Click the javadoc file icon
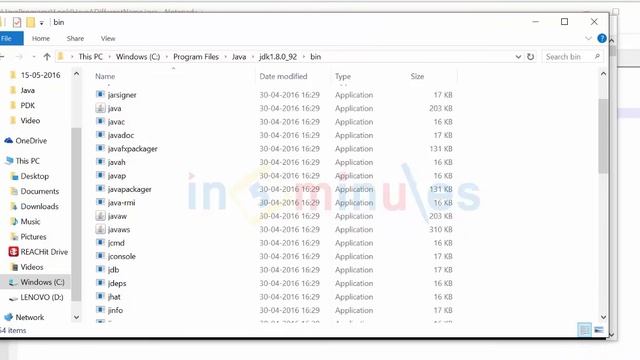640x360 pixels. [x=100, y=135]
